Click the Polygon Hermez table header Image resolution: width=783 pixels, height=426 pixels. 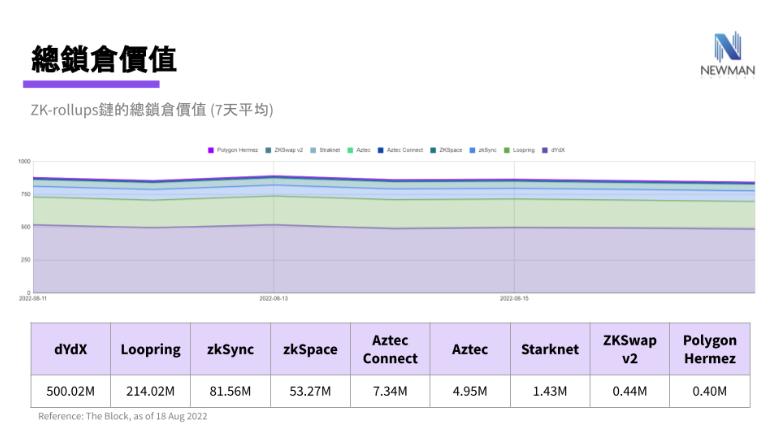[x=709, y=349]
